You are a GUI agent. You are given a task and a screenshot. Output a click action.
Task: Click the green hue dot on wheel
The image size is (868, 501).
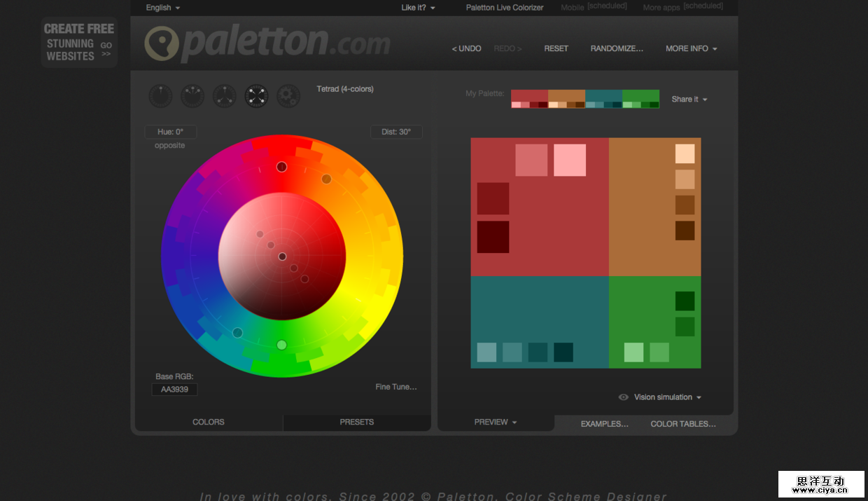pyautogui.click(x=281, y=345)
